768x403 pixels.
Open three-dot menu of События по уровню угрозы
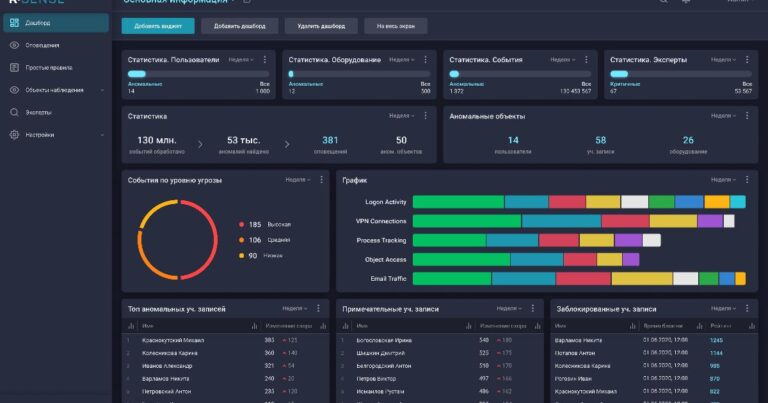pyautogui.click(x=321, y=180)
